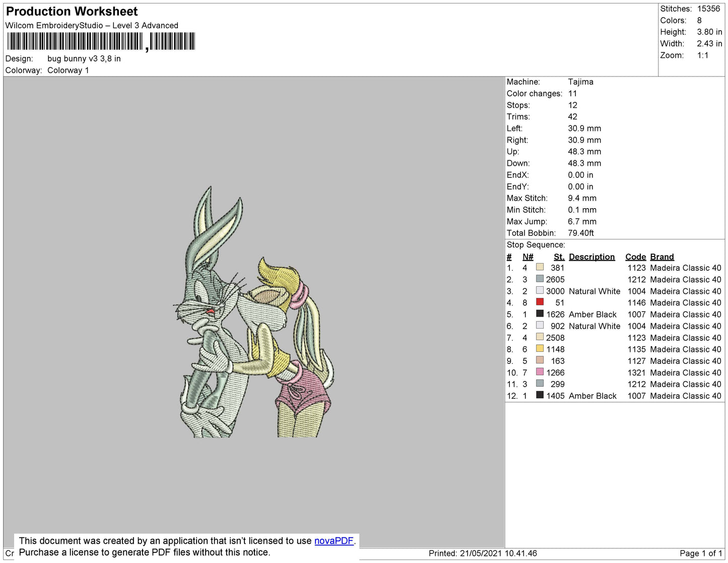Click Max Jump value '6.7 mm'
The width and height of the screenshot is (728, 563).
tap(582, 221)
